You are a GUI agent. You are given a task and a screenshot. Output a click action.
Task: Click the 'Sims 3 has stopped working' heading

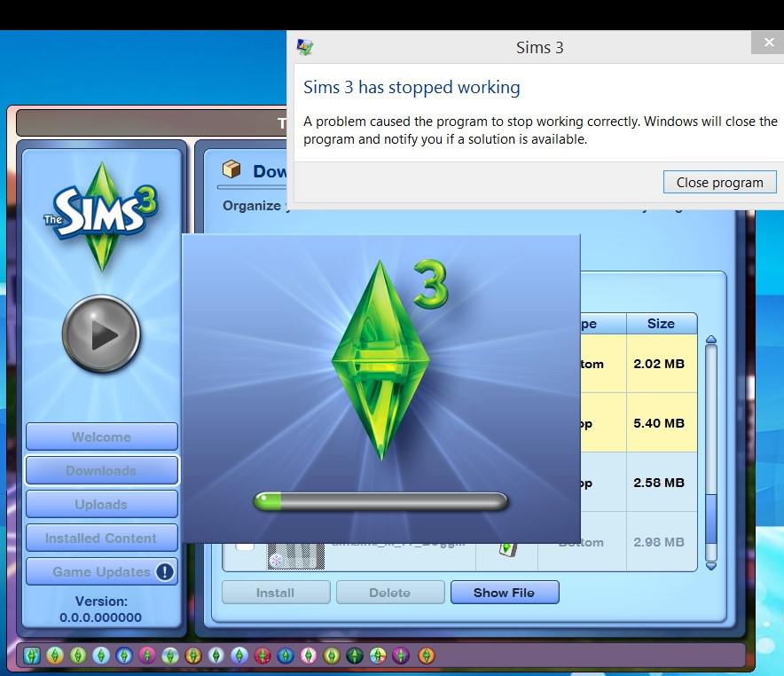coord(412,88)
